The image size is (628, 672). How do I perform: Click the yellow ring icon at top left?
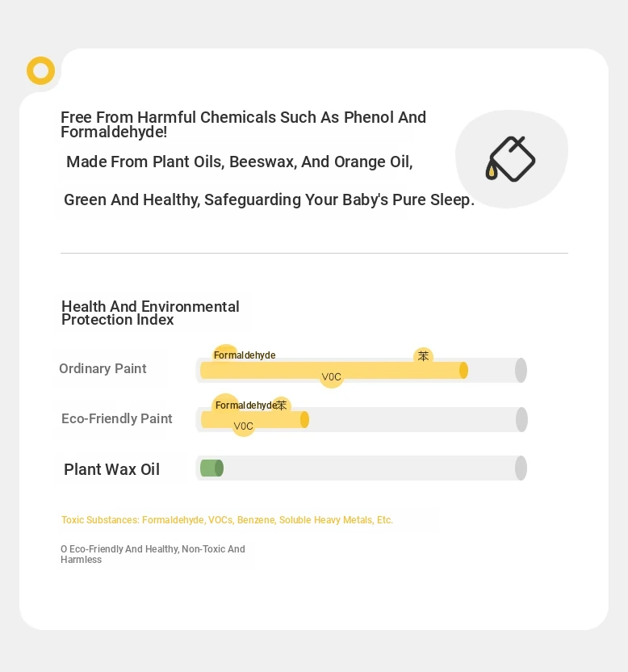[40, 71]
